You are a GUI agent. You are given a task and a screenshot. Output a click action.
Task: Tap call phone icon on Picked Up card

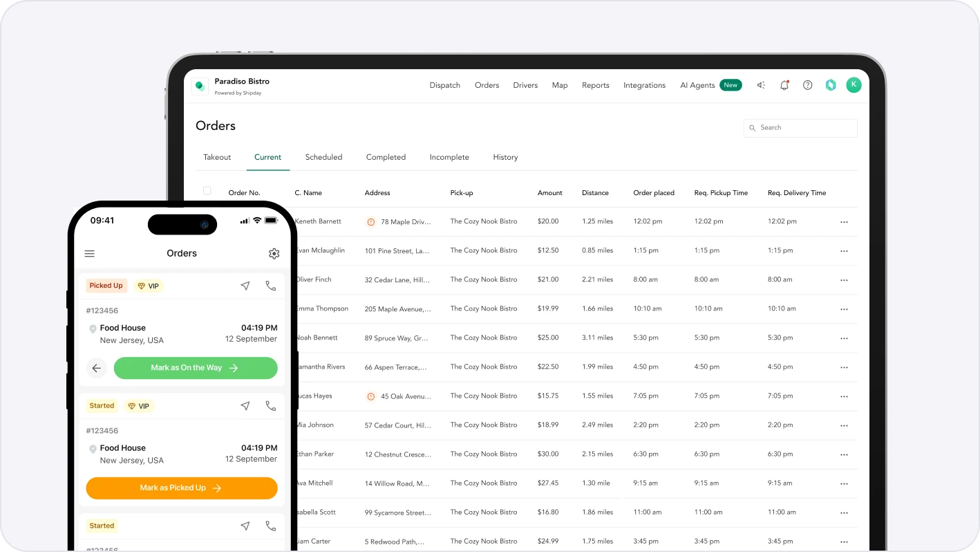click(x=271, y=286)
